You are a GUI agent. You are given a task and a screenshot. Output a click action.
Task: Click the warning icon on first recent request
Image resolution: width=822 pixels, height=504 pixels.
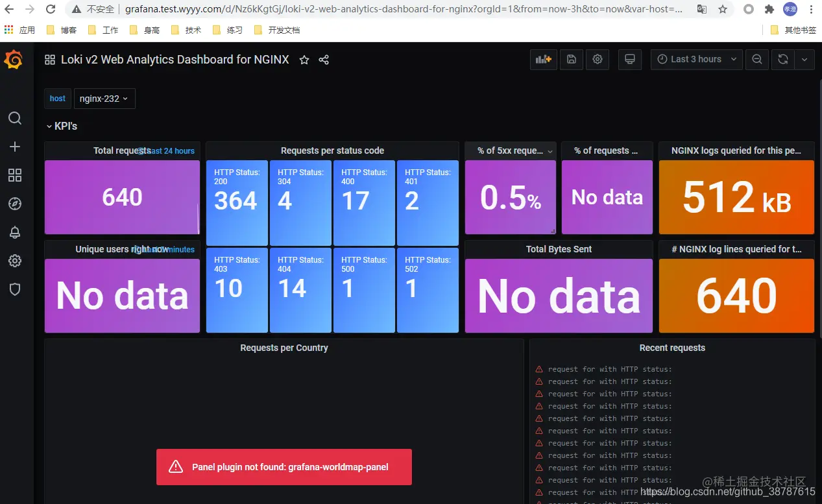(539, 369)
